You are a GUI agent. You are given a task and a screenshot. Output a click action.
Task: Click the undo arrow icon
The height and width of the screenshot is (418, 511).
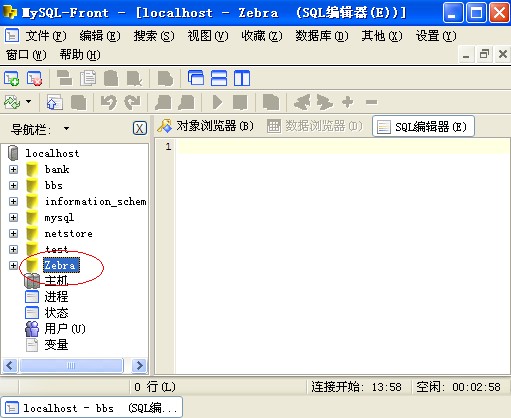tap(109, 102)
